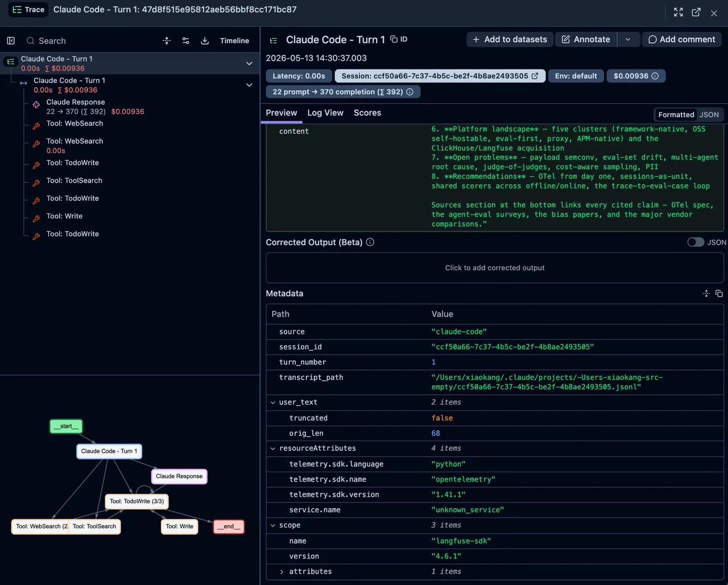Click the Tool: Write graph node
Viewport: 728px width, 585px height.
tap(179, 526)
